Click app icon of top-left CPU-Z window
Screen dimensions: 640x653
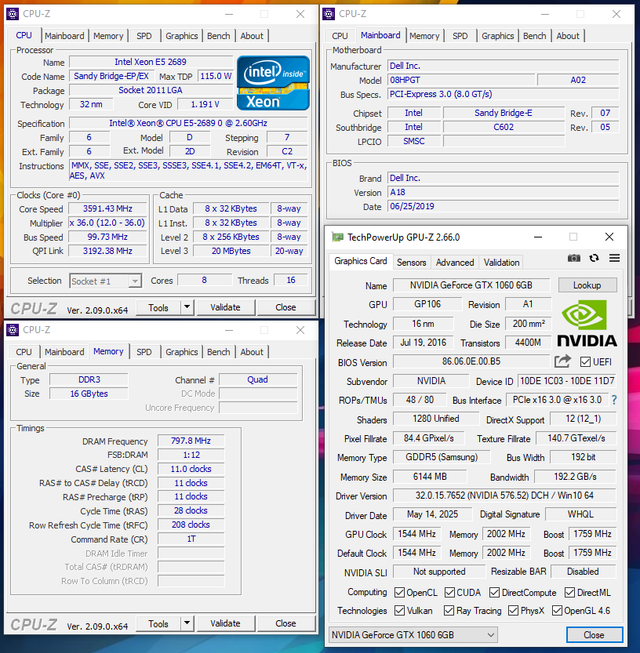click(12, 14)
